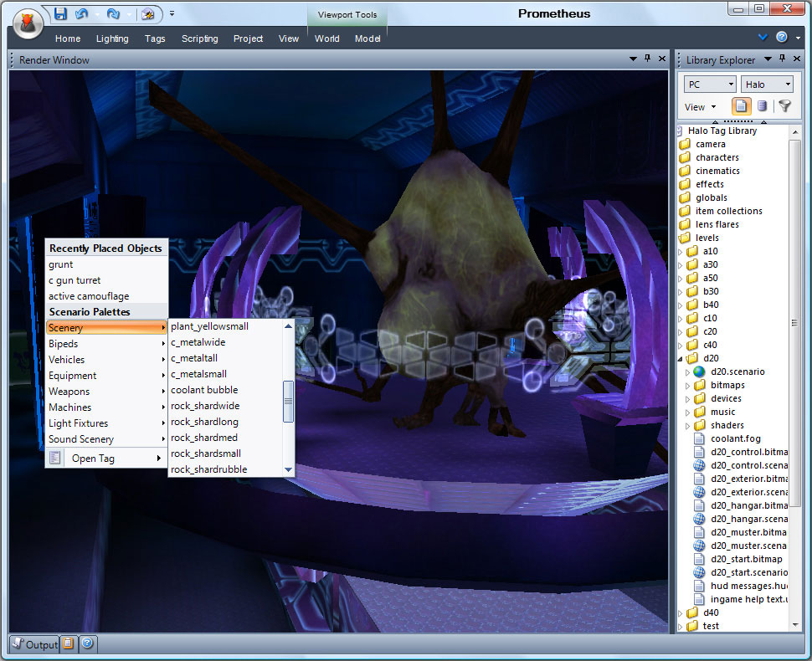Open the World viewport tools tab
812x661 pixels.
(x=327, y=38)
